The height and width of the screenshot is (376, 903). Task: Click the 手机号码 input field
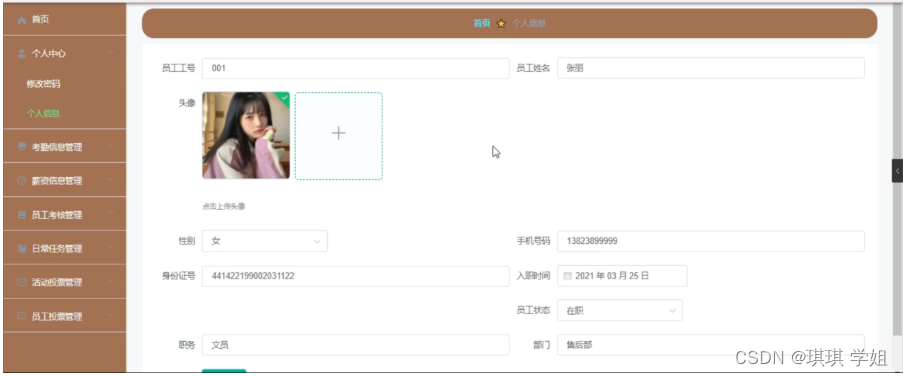(x=711, y=241)
